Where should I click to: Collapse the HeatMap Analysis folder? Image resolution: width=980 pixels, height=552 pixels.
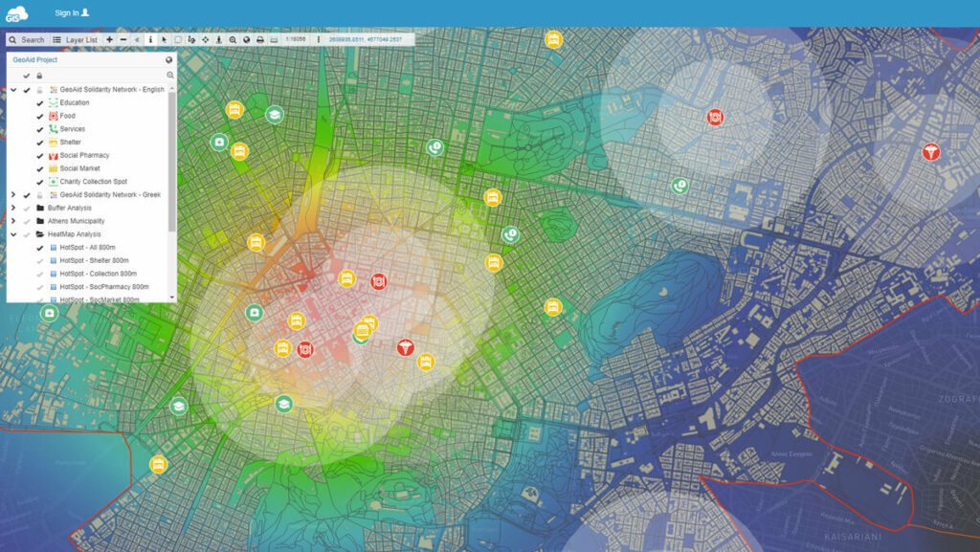click(x=13, y=234)
